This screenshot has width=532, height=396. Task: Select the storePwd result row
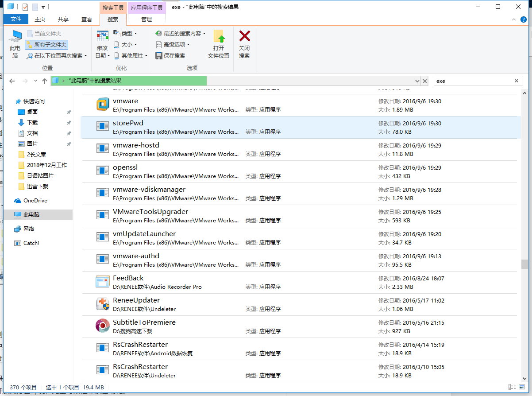301,128
